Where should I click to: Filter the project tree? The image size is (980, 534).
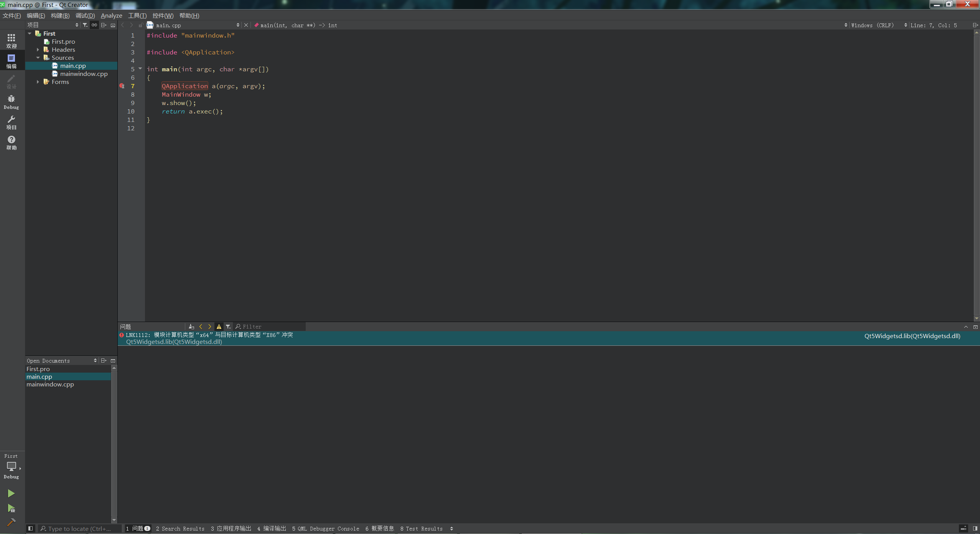[x=85, y=25]
